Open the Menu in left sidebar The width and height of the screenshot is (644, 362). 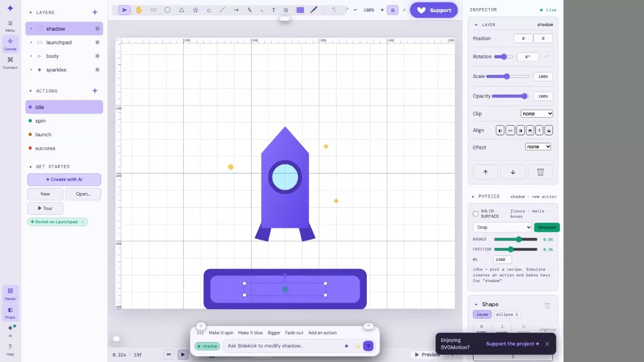point(10,26)
